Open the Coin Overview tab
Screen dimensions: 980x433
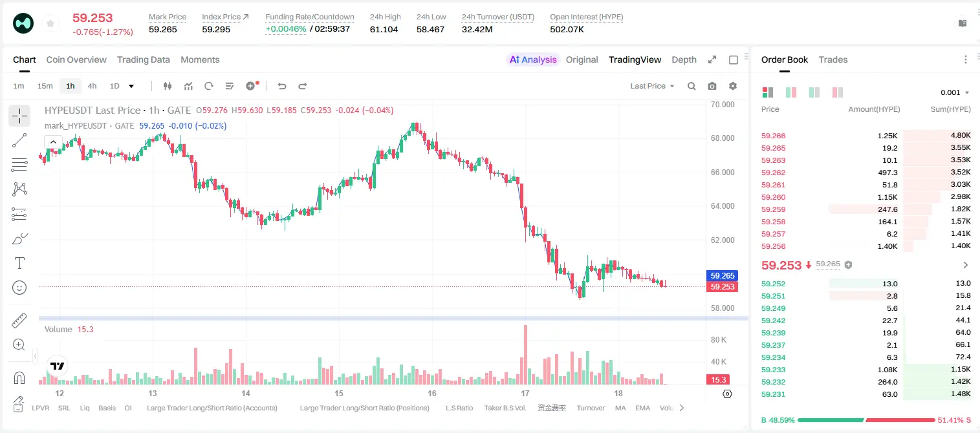tap(76, 59)
